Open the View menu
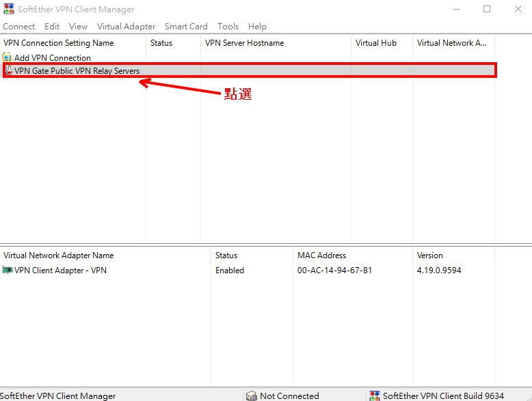Image resolution: width=532 pixels, height=401 pixels. coord(78,27)
